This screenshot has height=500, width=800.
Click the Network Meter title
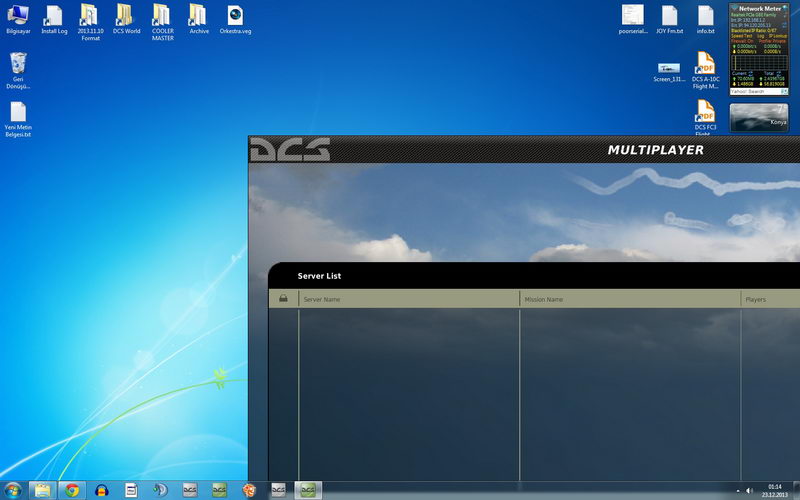click(760, 9)
